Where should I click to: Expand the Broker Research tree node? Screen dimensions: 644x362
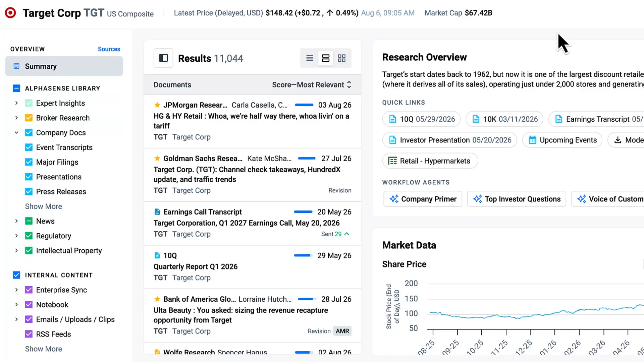(x=16, y=118)
